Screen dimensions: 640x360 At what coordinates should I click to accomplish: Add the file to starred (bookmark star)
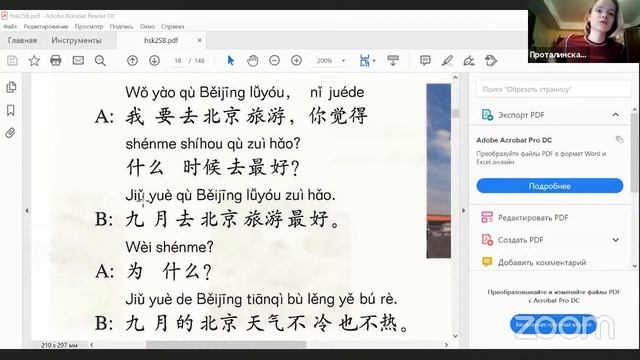pyautogui.click(x=34, y=61)
